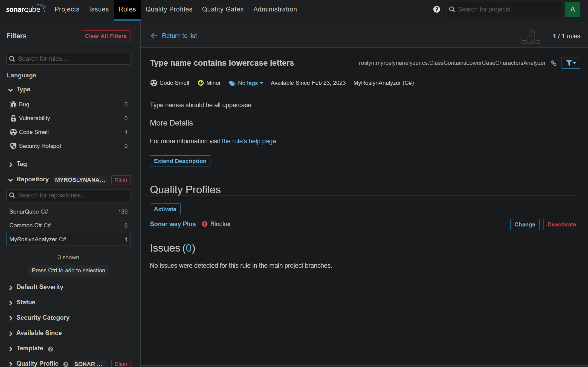Click the Vulnerability type icon
Screen dimensions: 588x367
(13, 118)
